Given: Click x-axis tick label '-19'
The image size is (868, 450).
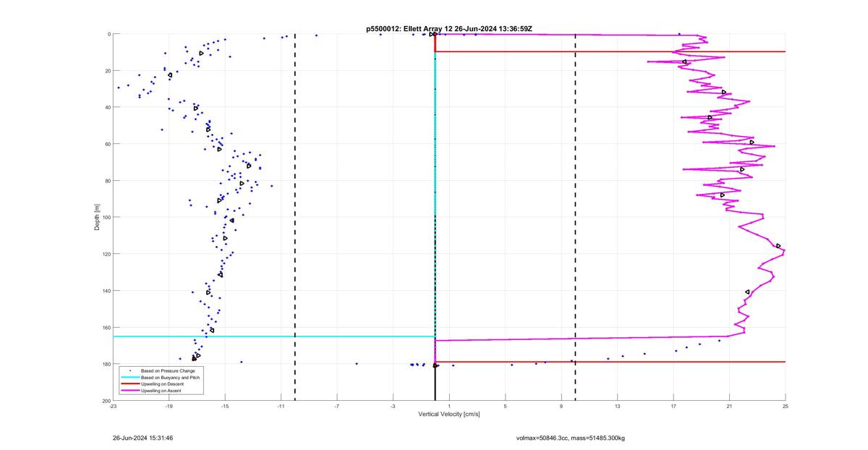Looking at the screenshot, I should (169, 407).
